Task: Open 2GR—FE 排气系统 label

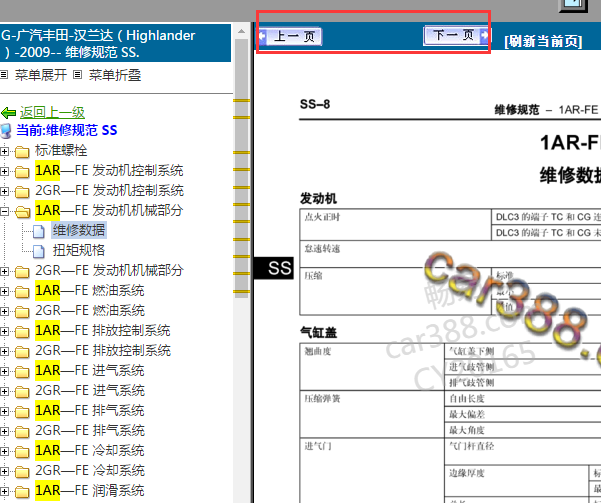Action: point(90,430)
